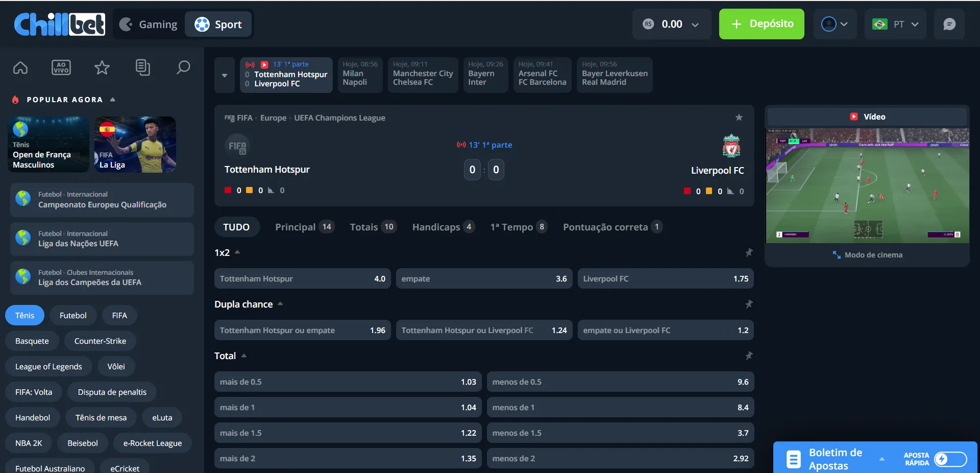Select the TUDO markets tab

236,227
